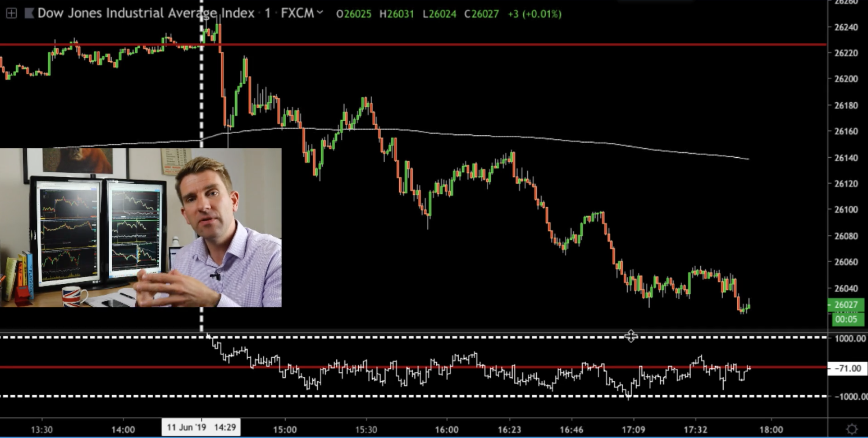Click the 17:09 time axis label
868x438 pixels.
(x=633, y=429)
